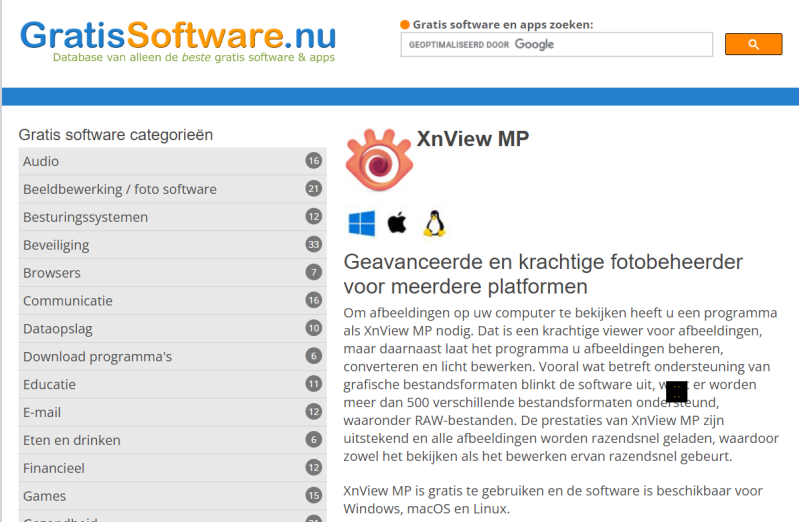Select the Linux penguin platform icon
Screen dimensions: 799x522
click(435, 223)
